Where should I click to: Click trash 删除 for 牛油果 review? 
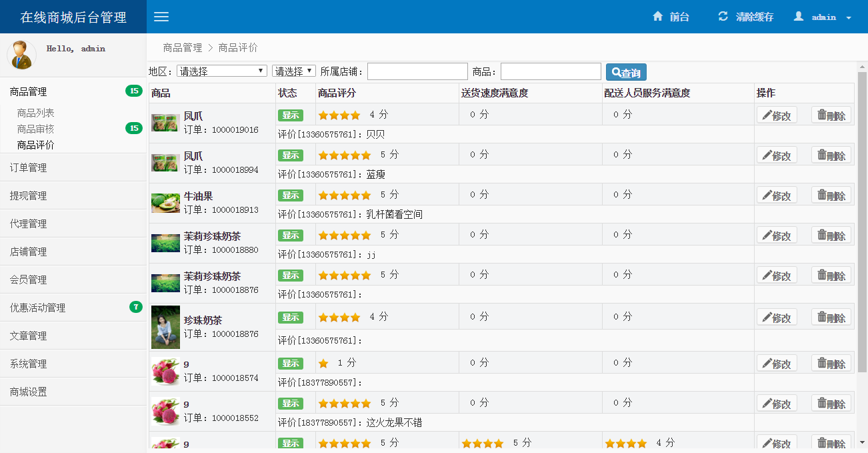[831, 195]
